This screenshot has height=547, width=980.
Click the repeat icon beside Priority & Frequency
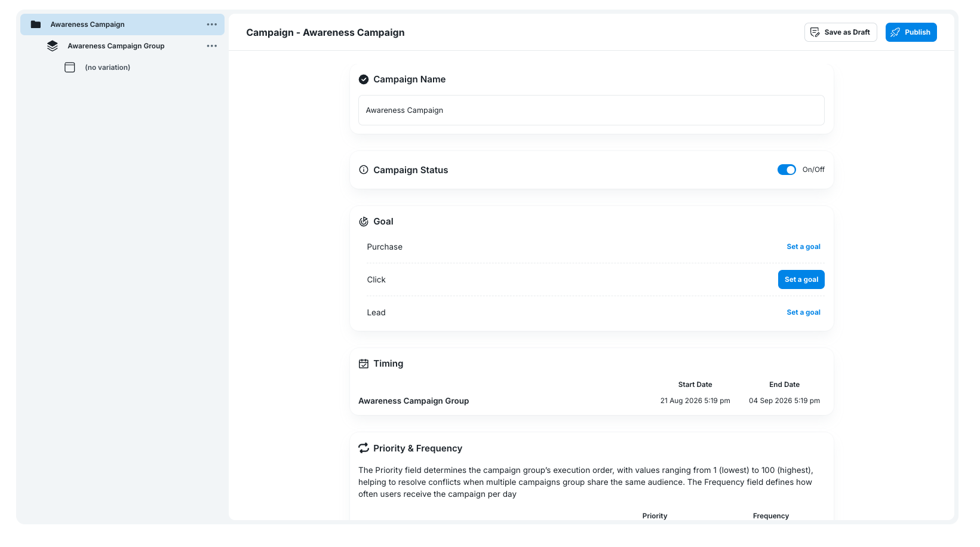(x=364, y=448)
